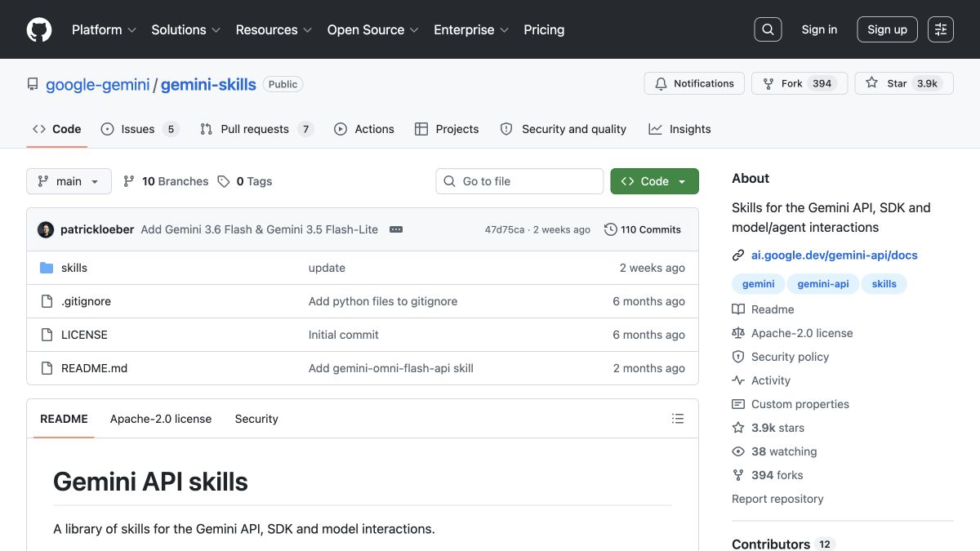Screen dimensions: 980x551
Task: Click the Report repository link
Action: 777,499
